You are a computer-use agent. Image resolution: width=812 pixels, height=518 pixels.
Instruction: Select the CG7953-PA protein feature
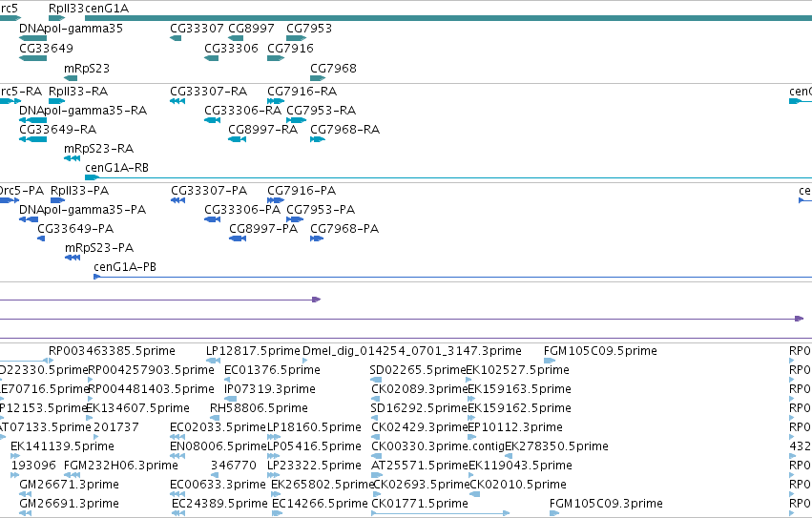[295, 219]
